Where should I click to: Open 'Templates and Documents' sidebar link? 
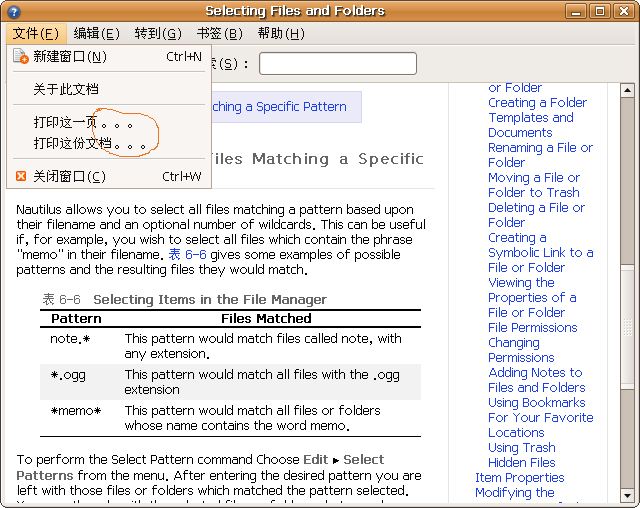[x=531, y=125]
